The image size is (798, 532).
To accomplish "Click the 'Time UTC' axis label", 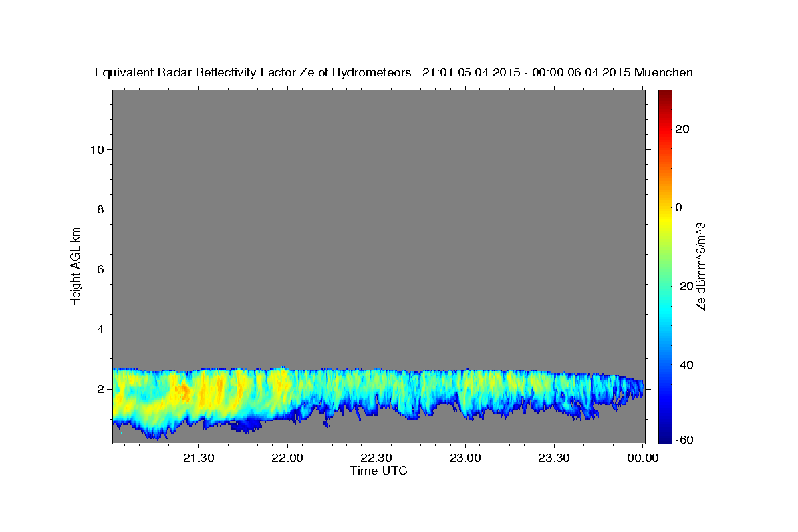I will [x=378, y=471].
